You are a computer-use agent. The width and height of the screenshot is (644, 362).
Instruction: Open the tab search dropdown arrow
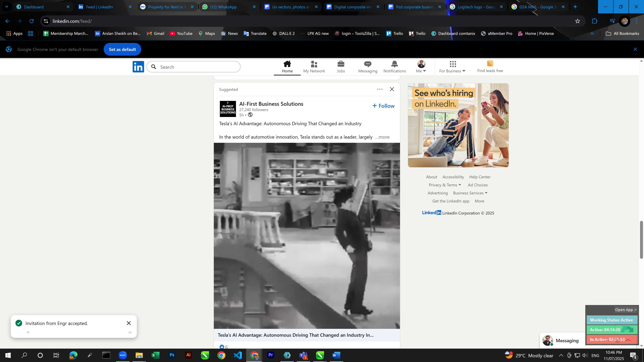click(x=7, y=7)
